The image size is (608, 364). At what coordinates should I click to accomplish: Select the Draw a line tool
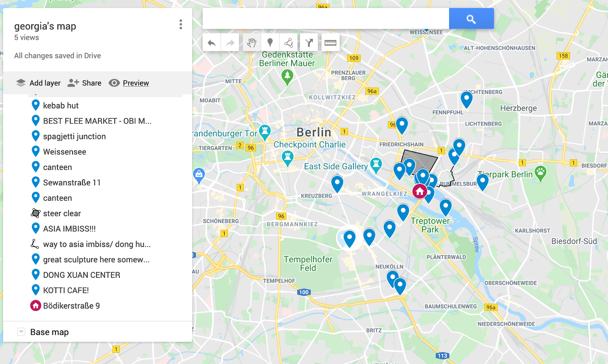pos(289,43)
